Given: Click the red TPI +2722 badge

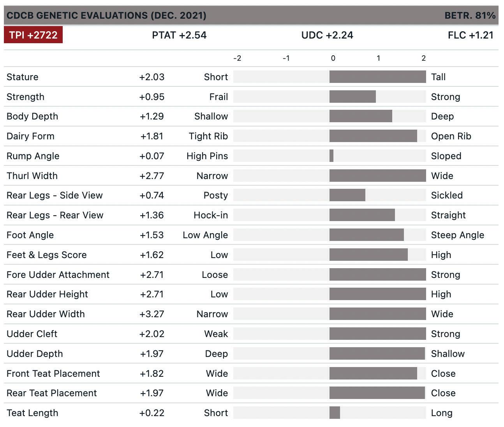Looking at the screenshot, I should click(x=33, y=35).
